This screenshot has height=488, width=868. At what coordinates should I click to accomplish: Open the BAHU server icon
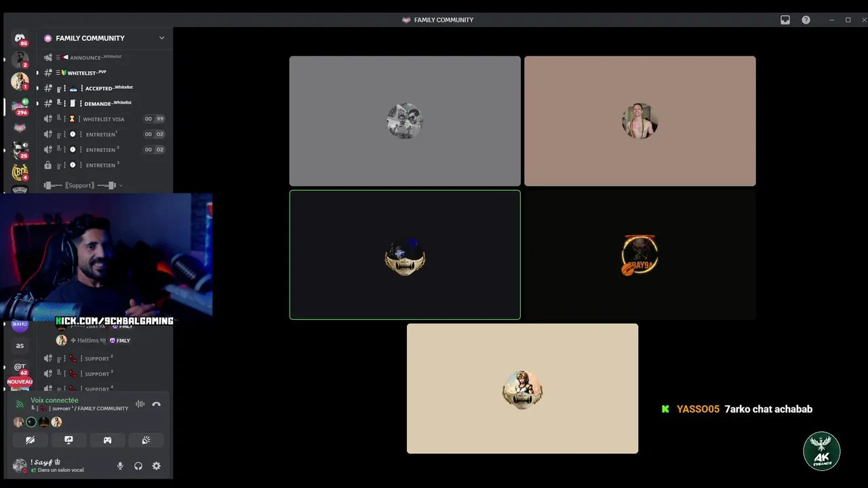(20, 325)
